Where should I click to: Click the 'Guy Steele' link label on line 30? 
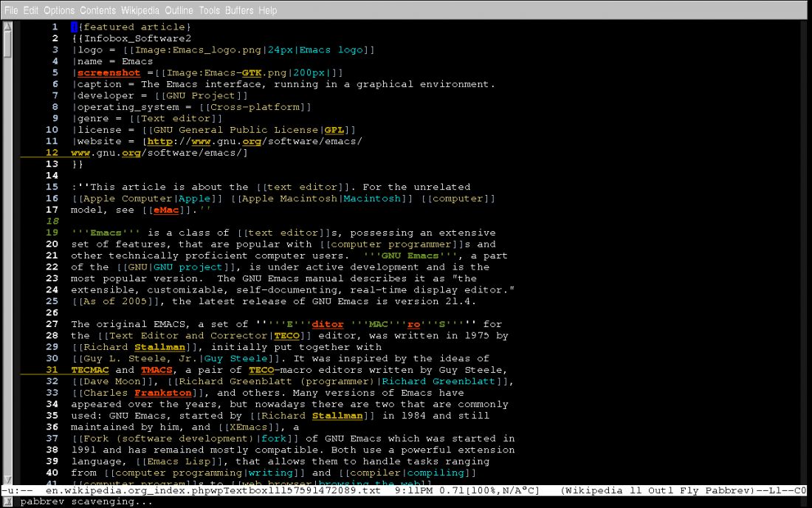click(x=235, y=358)
